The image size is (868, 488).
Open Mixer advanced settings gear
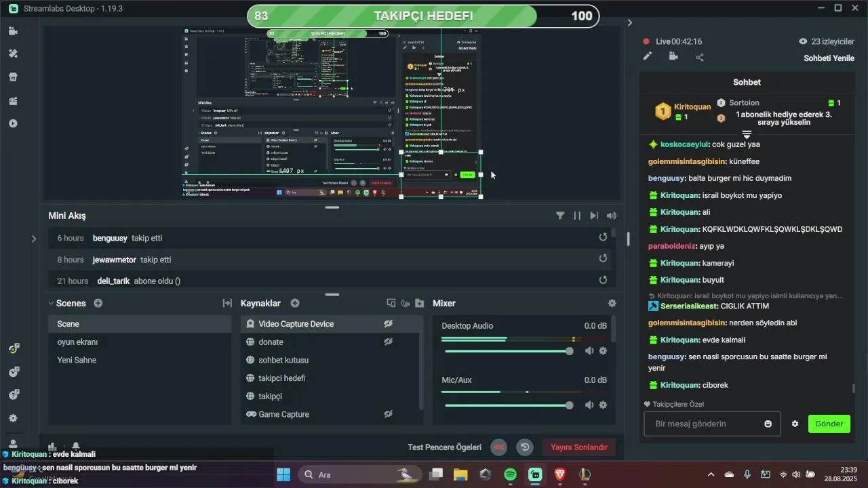(x=612, y=304)
